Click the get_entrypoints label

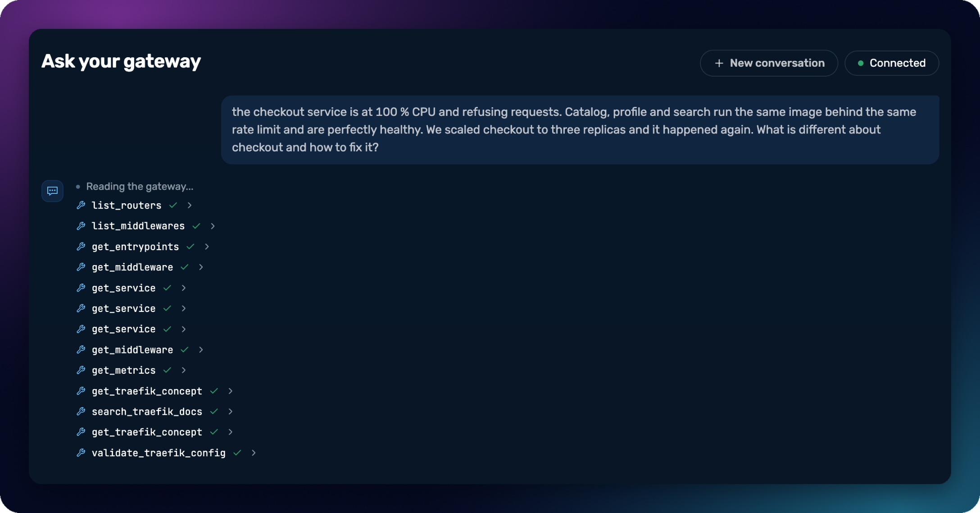pyautogui.click(x=136, y=247)
